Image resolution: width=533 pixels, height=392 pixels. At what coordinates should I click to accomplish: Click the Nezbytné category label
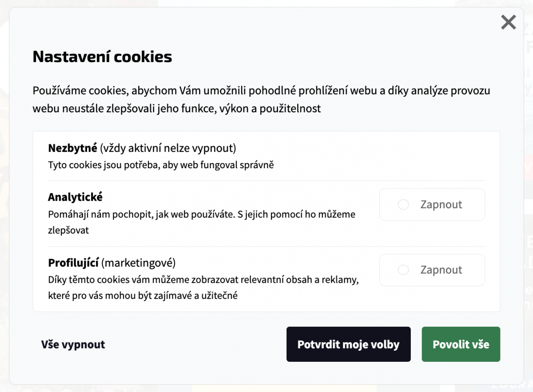coord(72,148)
